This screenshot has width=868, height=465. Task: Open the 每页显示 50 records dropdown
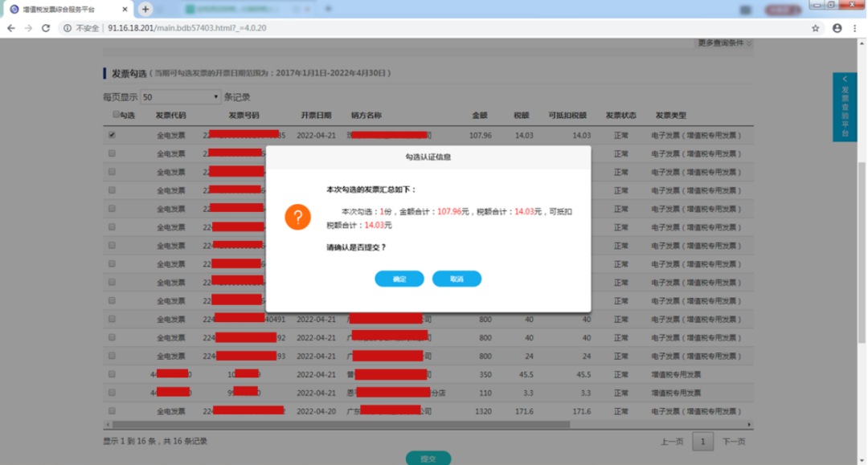[x=180, y=97]
